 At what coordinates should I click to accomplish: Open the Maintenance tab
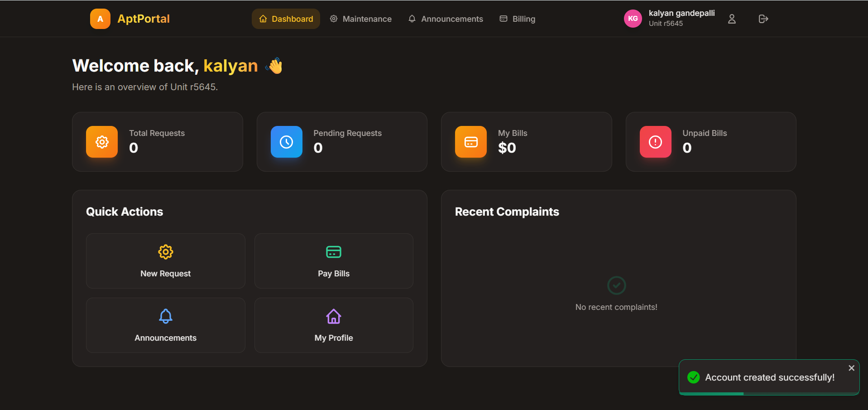[x=361, y=19]
